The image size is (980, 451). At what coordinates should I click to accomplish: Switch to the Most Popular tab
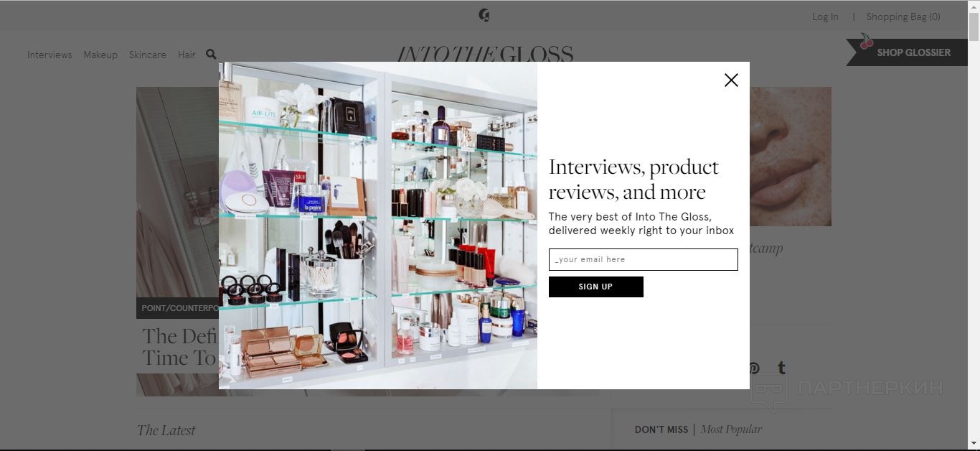pyautogui.click(x=731, y=429)
